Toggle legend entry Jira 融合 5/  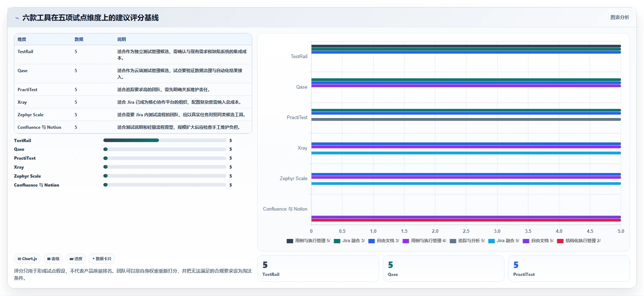coord(504,241)
